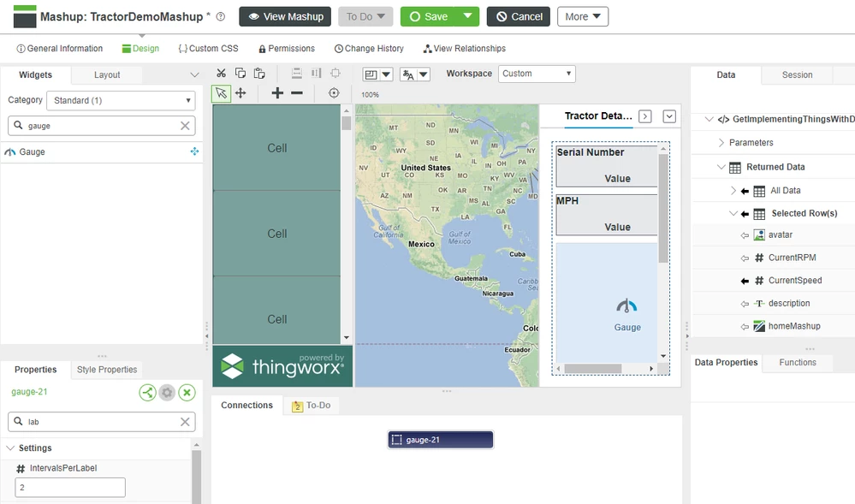The image size is (855, 504).
Task: Zoom in with the plus icon
Action: (277, 93)
